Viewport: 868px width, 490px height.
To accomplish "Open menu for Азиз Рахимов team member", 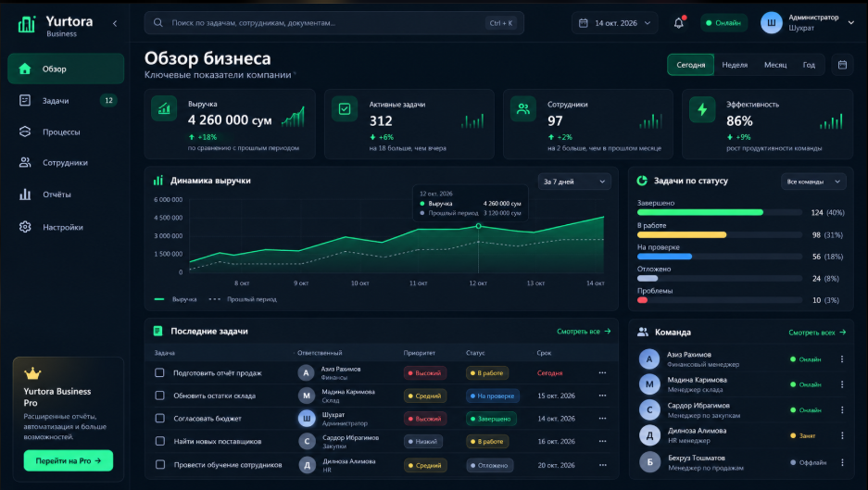I will click(x=842, y=359).
